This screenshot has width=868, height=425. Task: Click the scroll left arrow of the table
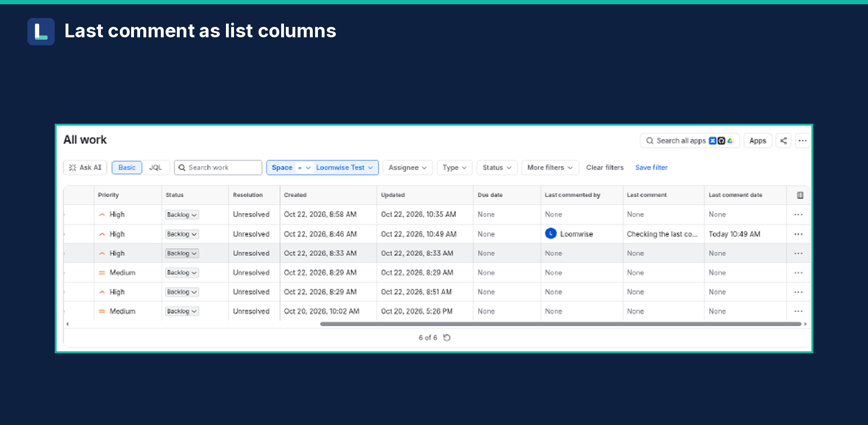(x=67, y=324)
